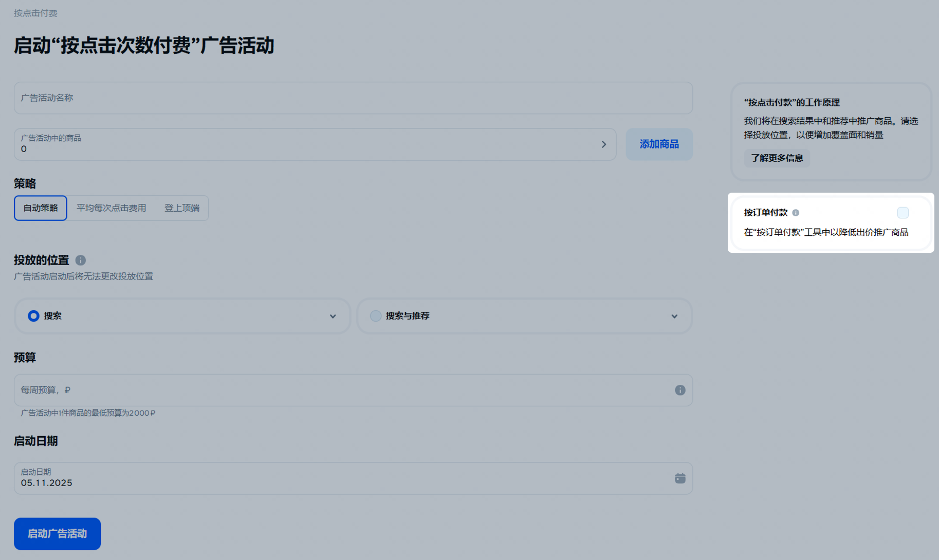This screenshot has width=939, height=560.
Task: Expand the 搜索 placement chevron
Action: pos(333,316)
